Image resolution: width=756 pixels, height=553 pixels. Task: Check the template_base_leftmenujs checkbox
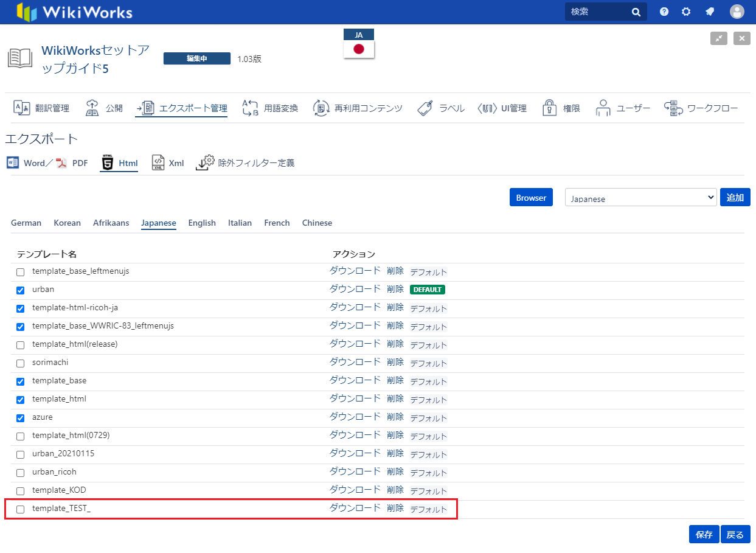tap(20, 272)
